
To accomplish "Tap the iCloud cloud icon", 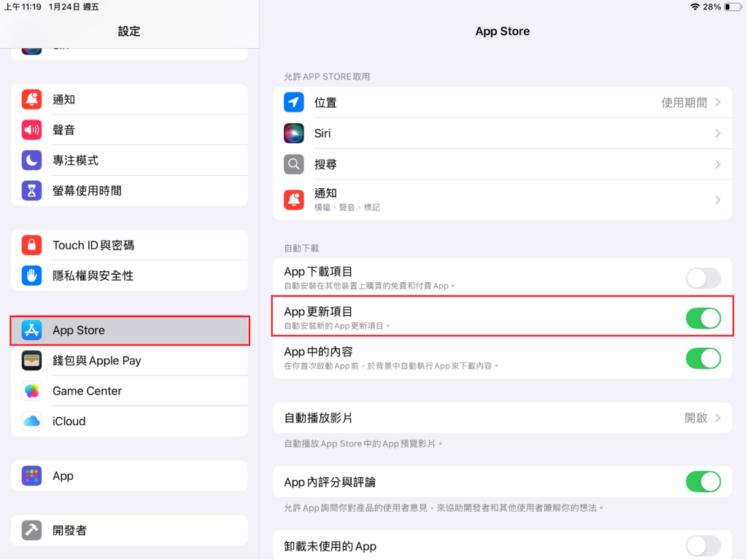I will [x=31, y=421].
